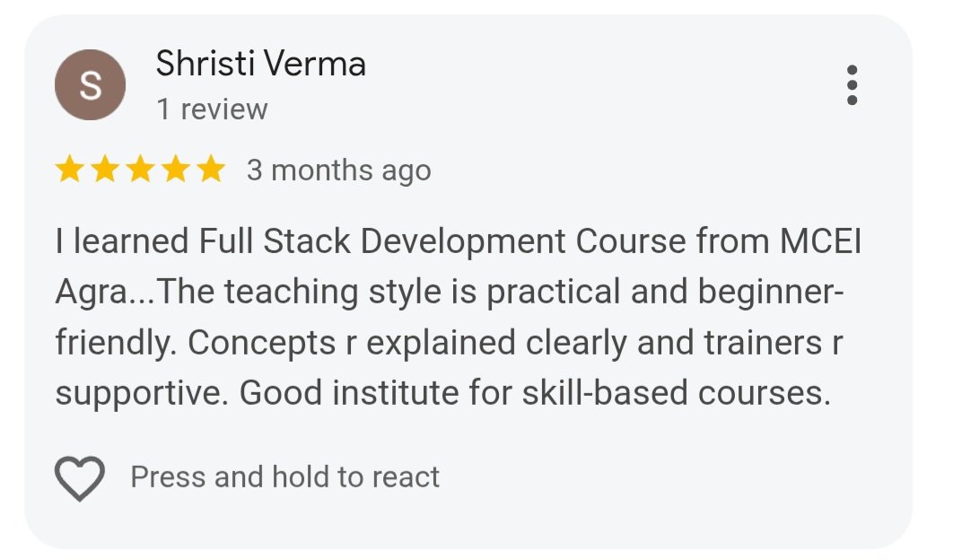Click the 'Press and hold to react' label
Image resolution: width=953 pixels, height=560 pixels.
click(284, 477)
